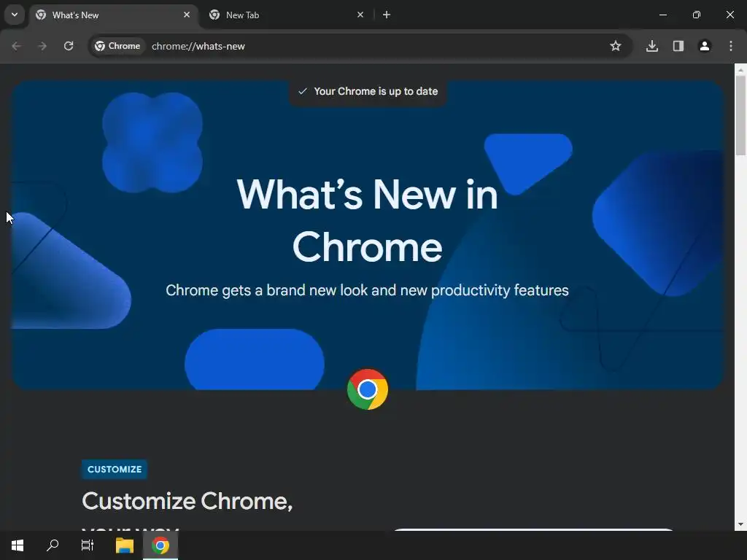Minimize the Chrome window
The width and height of the screenshot is (747, 560).
coord(662,15)
